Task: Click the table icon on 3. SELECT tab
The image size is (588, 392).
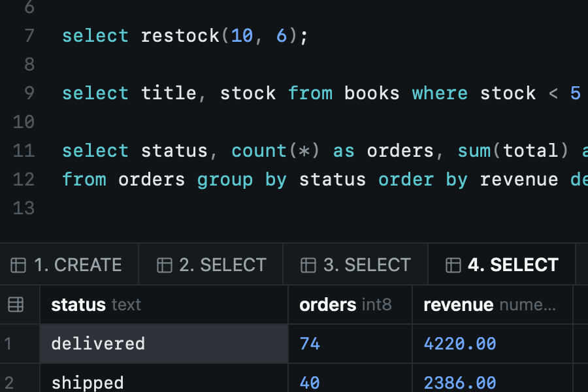Action: point(308,265)
